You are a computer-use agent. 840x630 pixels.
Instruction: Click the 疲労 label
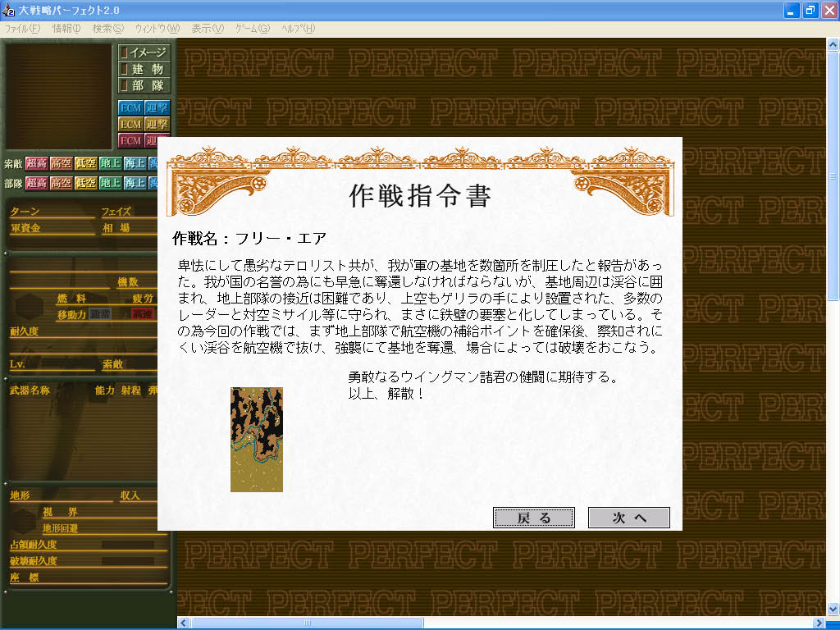143,299
